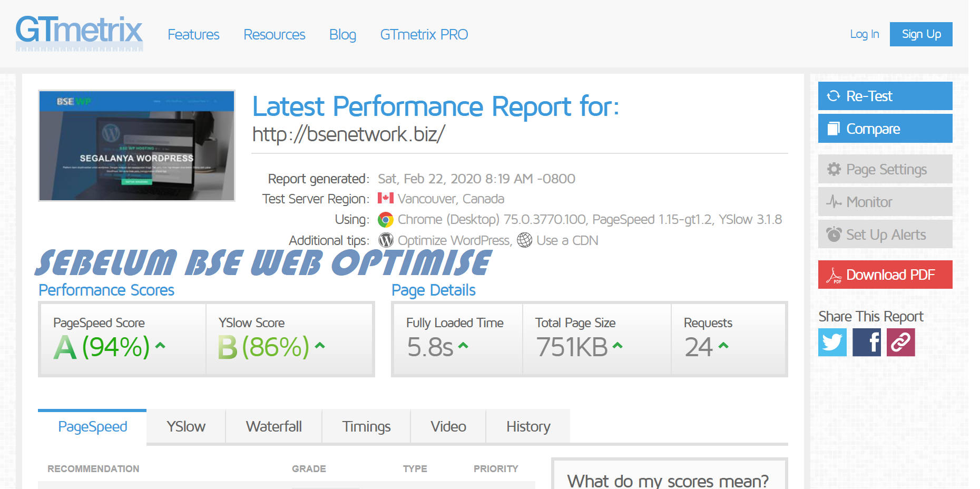Viewport: 980px width, 489px height.
Task: Open the Resources menu
Action: (275, 35)
